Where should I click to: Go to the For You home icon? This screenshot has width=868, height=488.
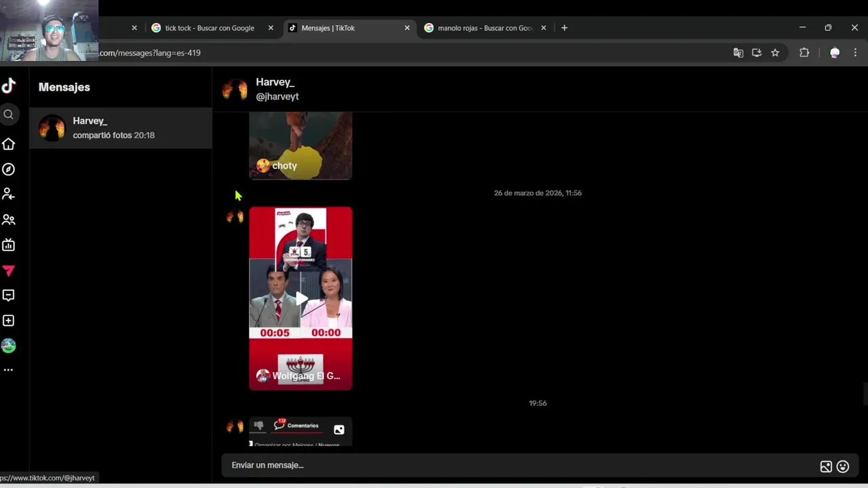coord(8,144)
